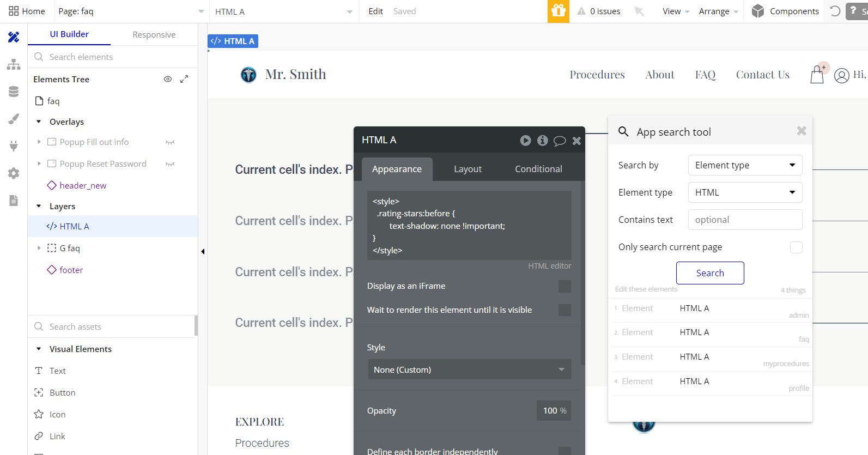Open the View menu
Screen dimensions: 868x455
pos(676,11)
